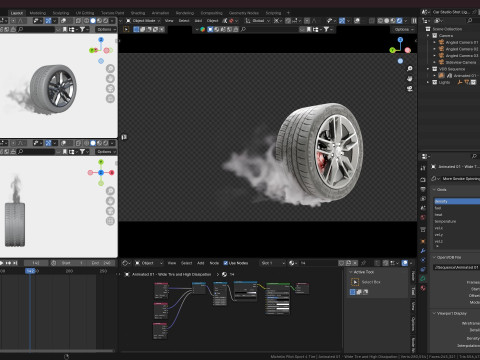Switch to the Shading workspace tab
This screenshot has width=480, height=360.
click(x=138, y=13)
